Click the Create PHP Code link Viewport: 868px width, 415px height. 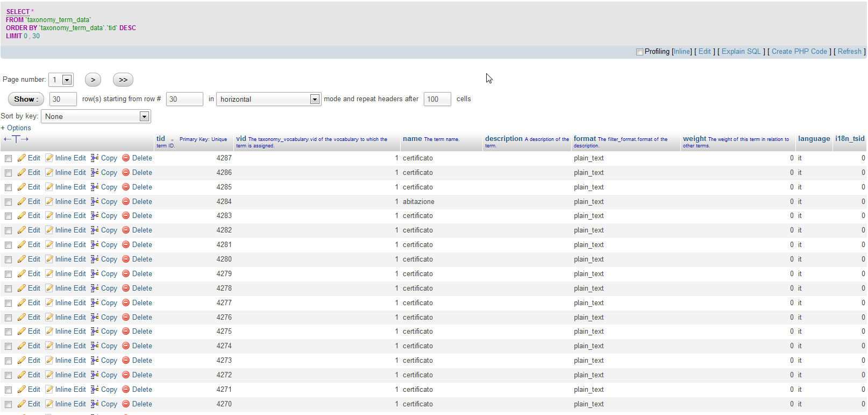click(x=799, y=52)
